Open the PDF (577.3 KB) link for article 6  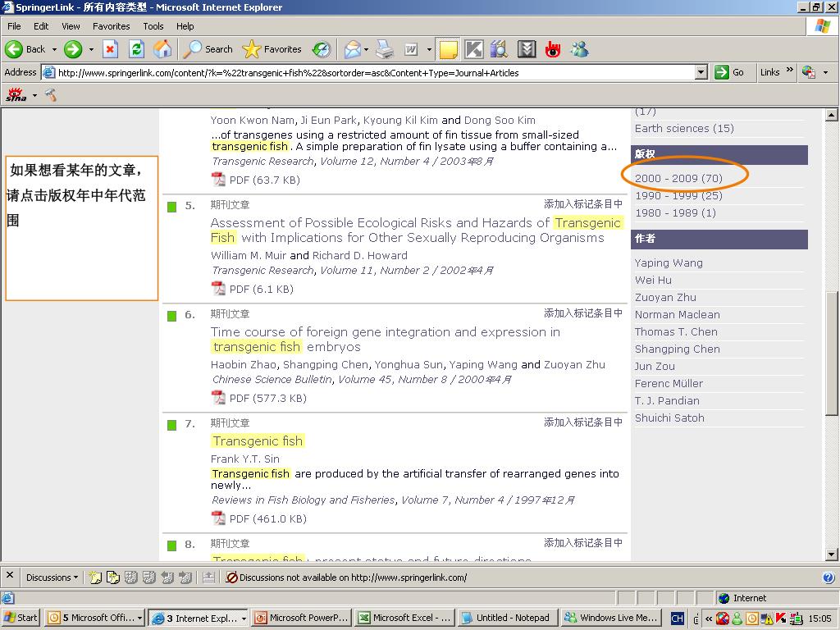[268, 398]
